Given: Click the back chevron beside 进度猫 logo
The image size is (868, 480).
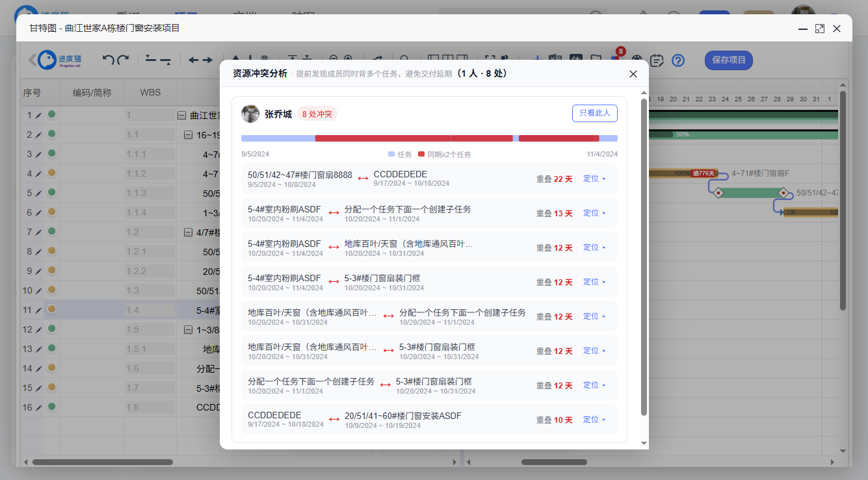Looking at the screenshot, I should click(x=32, y=60).
